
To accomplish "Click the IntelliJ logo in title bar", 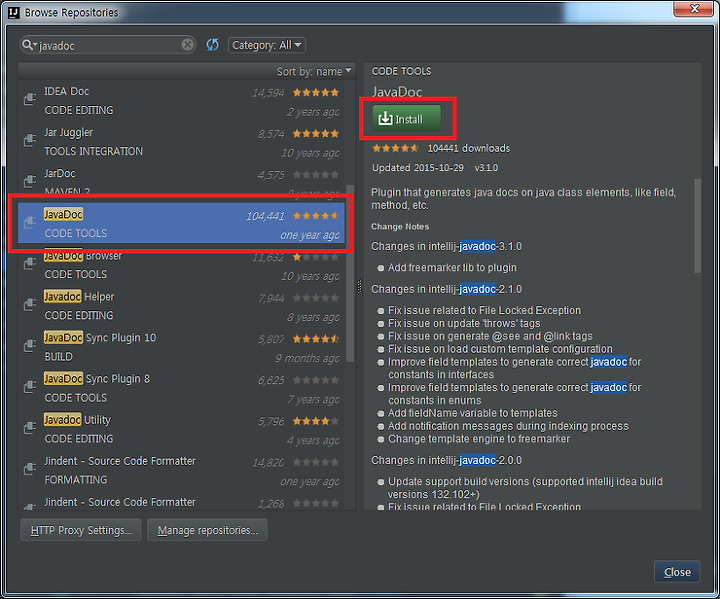I will pos(14,12).
